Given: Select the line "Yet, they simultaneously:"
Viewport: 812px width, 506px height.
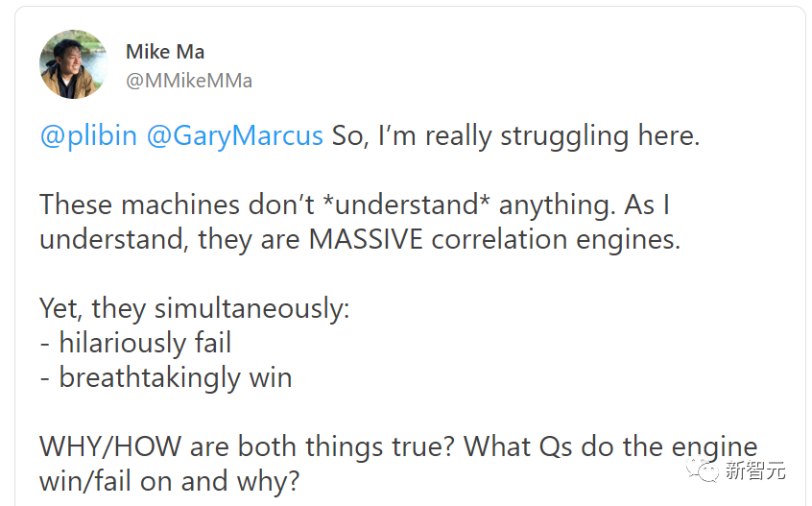Looking at the screenshot, I should (195, 308).
